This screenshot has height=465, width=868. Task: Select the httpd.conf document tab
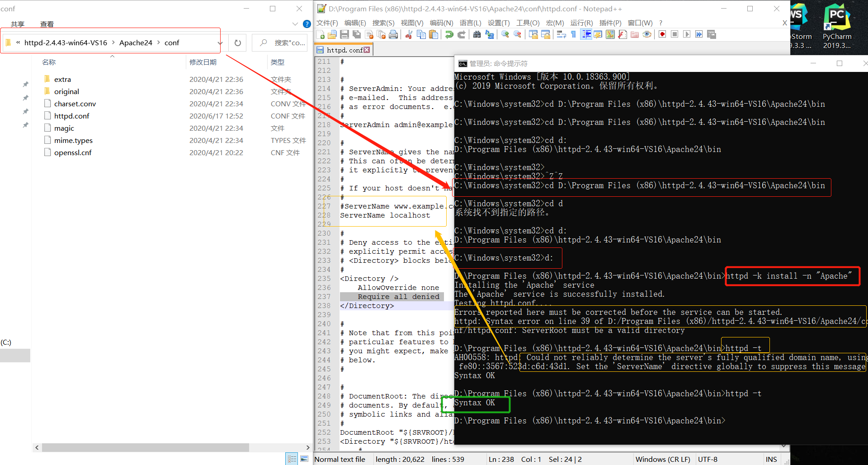344,50
